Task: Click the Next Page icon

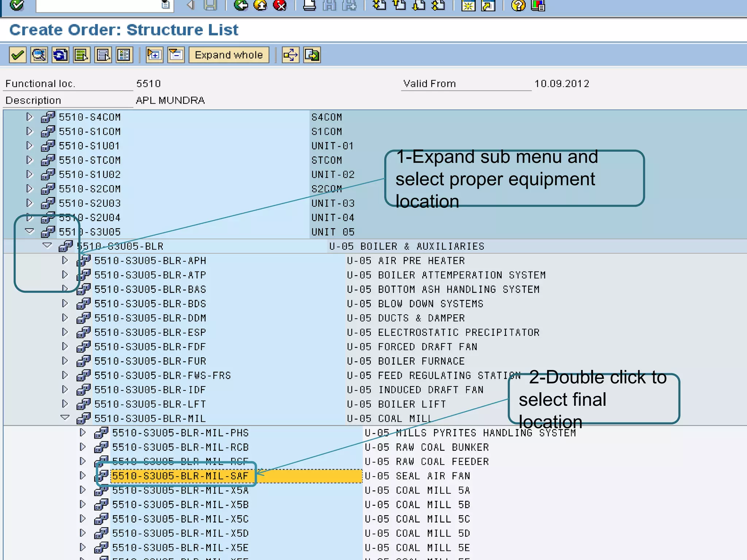Action: [419, 5]
